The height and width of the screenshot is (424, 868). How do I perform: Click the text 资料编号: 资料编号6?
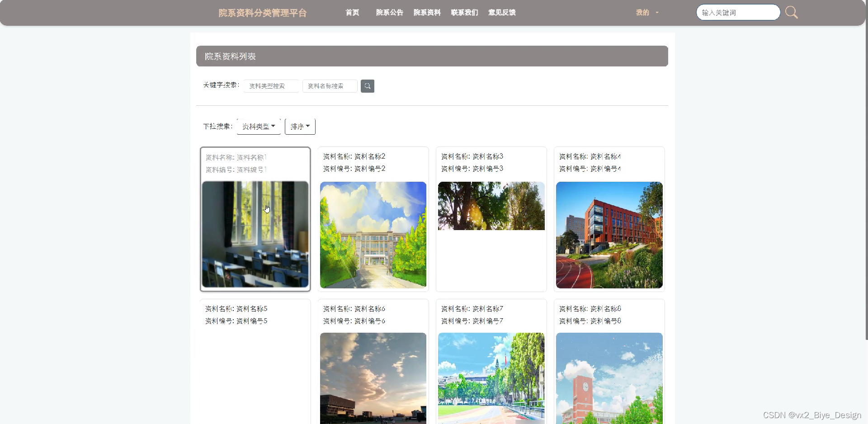(x=354, y=321)
